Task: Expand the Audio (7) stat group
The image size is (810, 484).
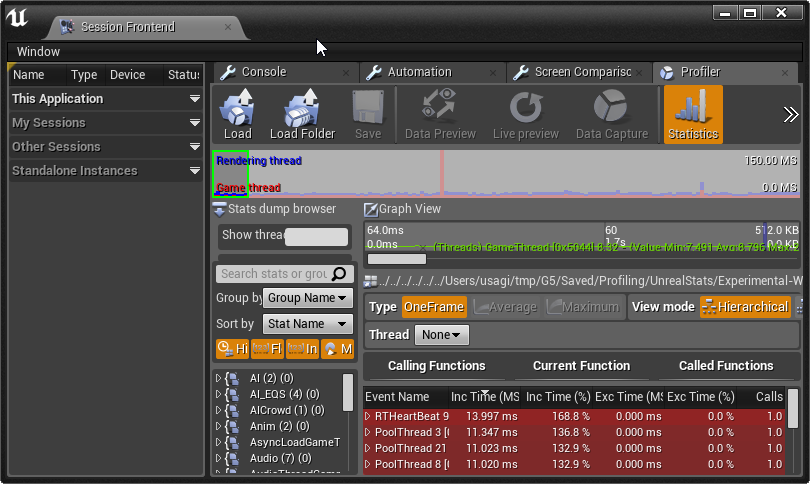Action: pos(219,458)
